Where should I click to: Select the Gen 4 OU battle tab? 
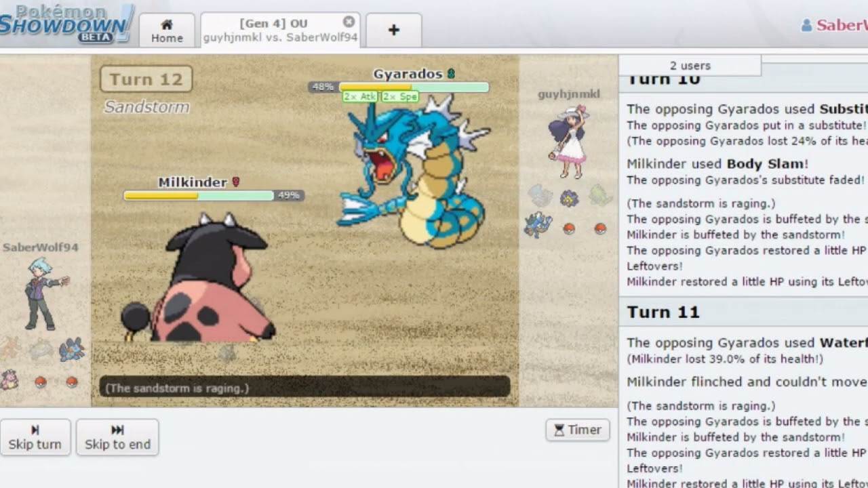pos(280,30)
